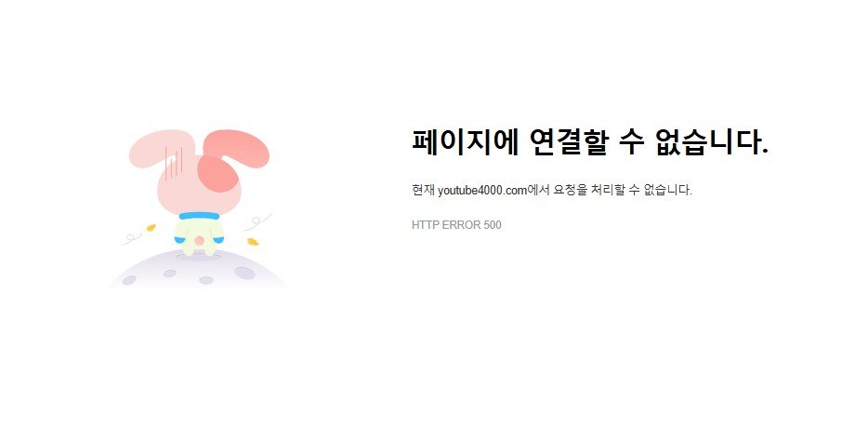
Task: Click the wind swirl right of rabbit
Action: coord(258,221)
